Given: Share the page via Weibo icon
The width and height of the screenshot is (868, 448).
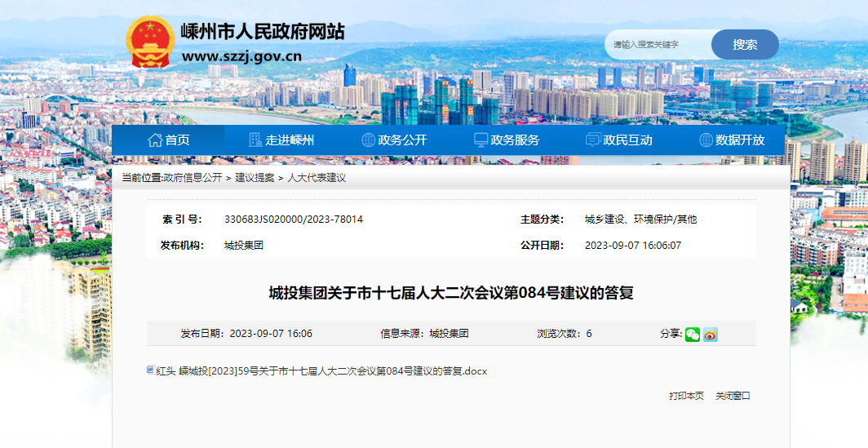Looking at the screenshot, I should tap(711, 334).
